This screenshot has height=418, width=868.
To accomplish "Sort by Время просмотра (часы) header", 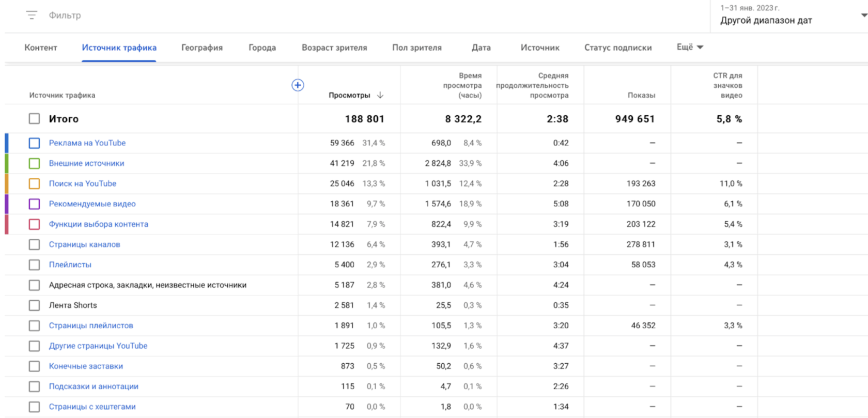I will click(462, 85).
